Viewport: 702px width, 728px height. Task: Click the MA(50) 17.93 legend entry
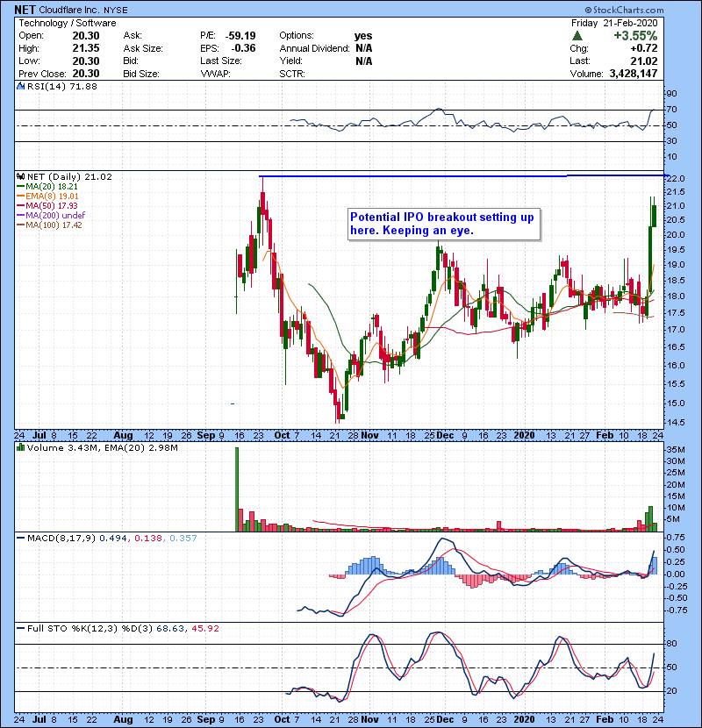click(48, 205)
